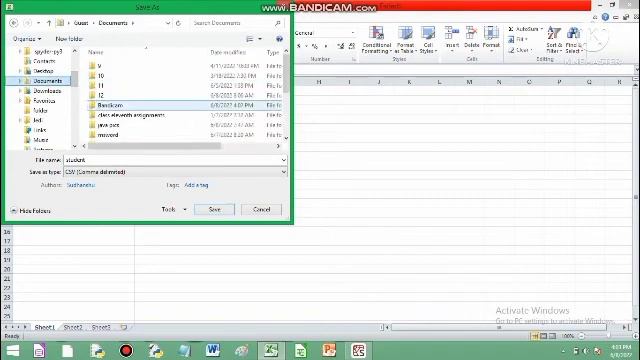
Task: Select the folder named 10
Action: 101,76
